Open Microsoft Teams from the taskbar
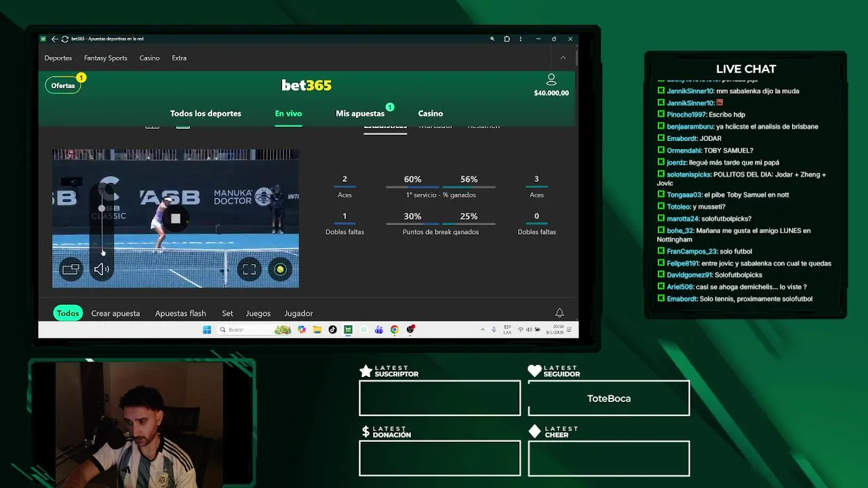This screenshot has width=868, height=488. tap(379, 329)
